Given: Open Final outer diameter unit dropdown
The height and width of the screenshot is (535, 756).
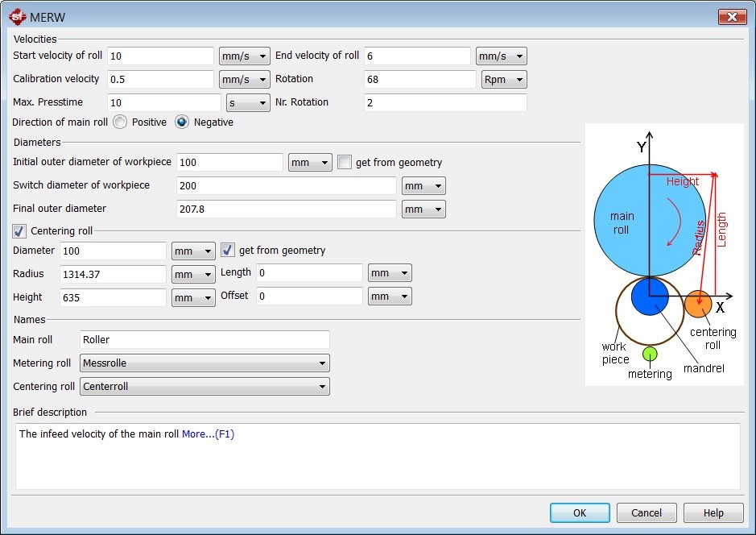Looking at the screenshot, I should tap(423, 209).
